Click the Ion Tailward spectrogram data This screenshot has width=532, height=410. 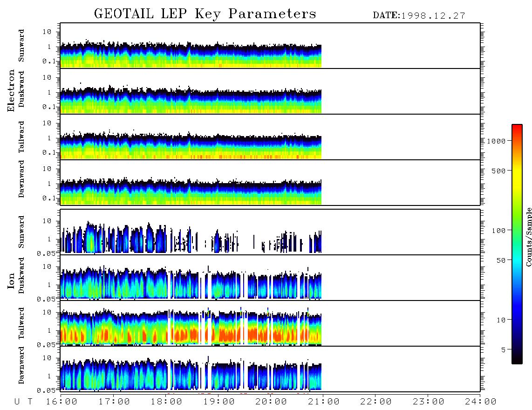coord(191,327)
